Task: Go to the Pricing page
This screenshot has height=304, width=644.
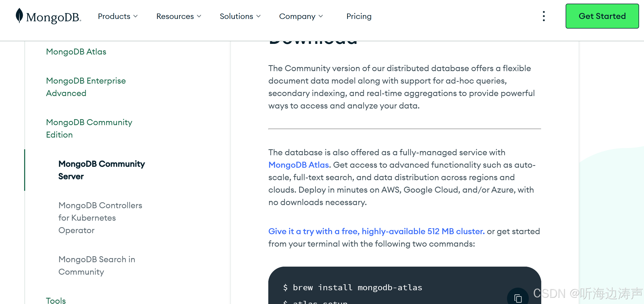Action: click(359, 16)
